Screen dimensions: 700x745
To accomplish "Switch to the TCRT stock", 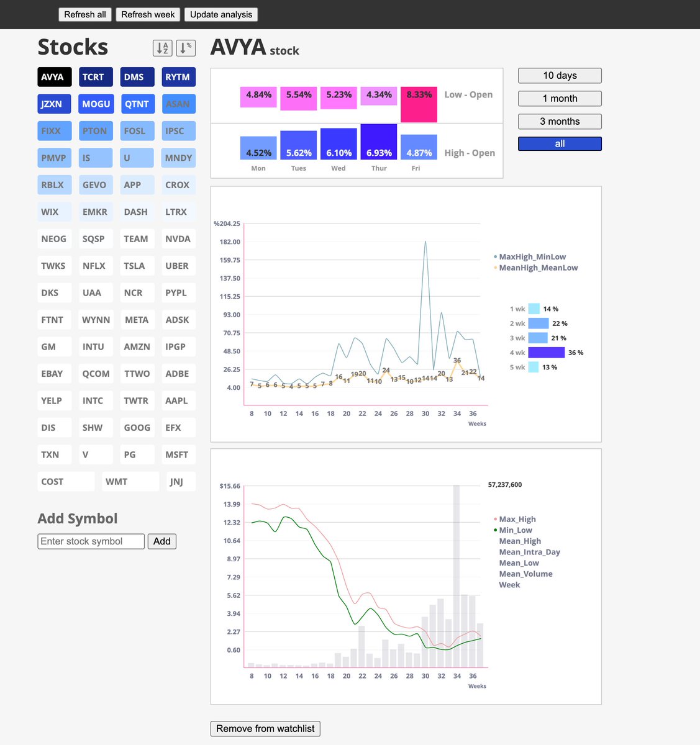I will [x=95, y=76].
